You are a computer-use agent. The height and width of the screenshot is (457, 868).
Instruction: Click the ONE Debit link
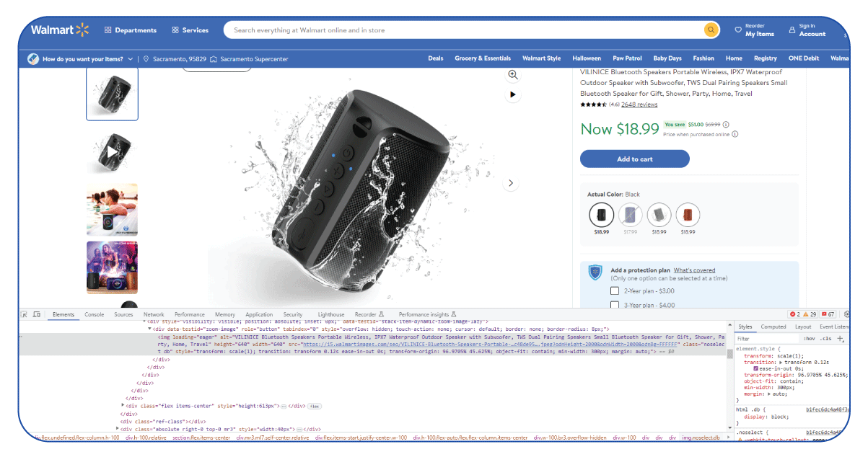point(804,58)
